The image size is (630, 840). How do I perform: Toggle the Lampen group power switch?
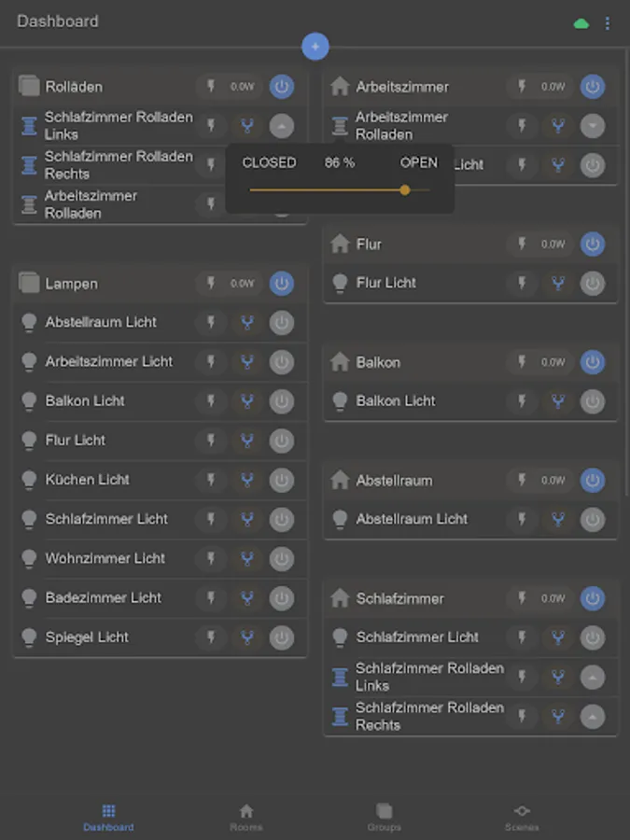[281, 283]
